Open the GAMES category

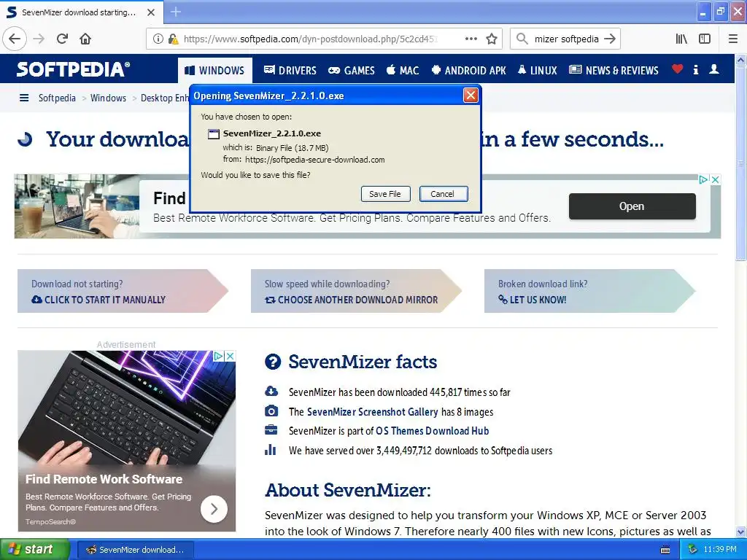click(352, 71)
